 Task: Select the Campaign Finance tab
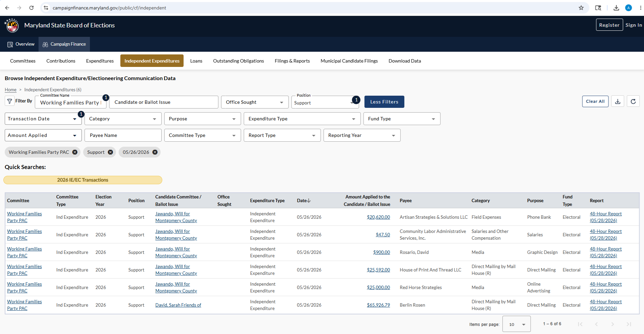coord(64,44)
